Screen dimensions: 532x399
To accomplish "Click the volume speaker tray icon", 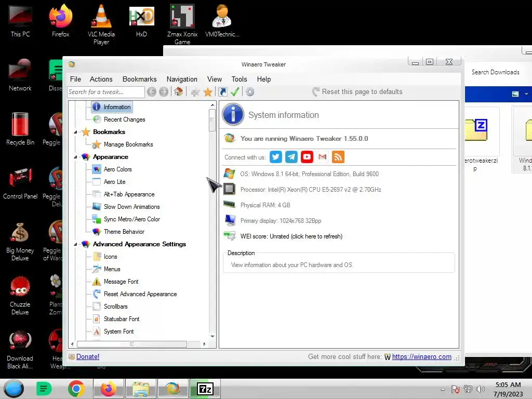I will [x=481, y=389].
